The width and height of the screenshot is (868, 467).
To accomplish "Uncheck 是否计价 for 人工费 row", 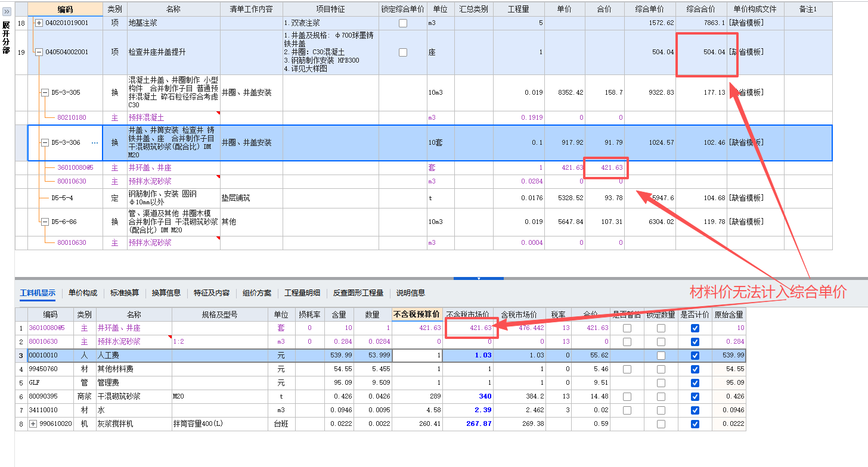I will (x=695, y=356).
